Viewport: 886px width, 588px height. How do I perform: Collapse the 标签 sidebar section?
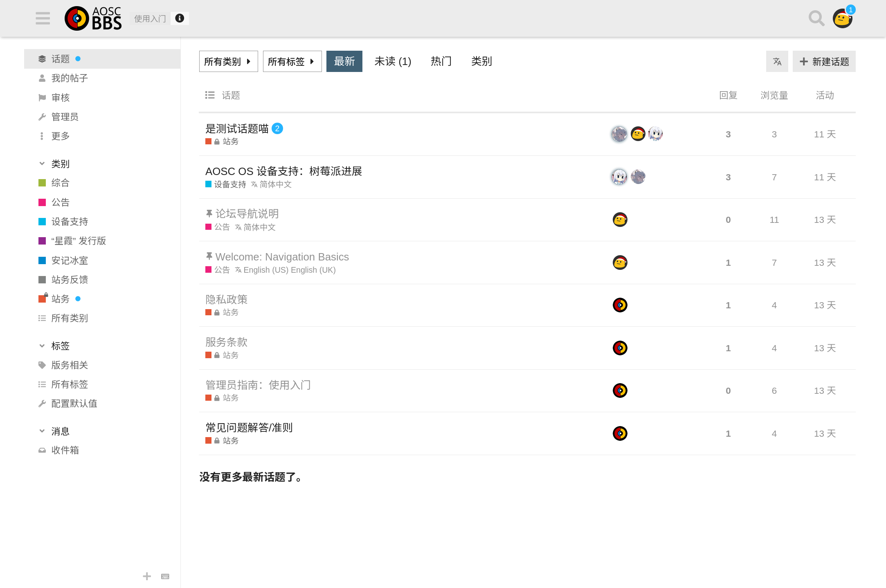point(42,346)
